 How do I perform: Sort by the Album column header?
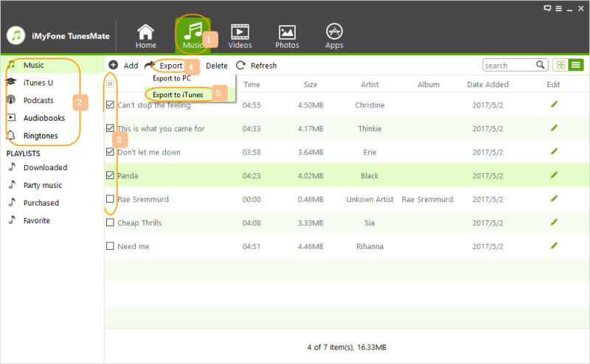click(x=428, y=84)
